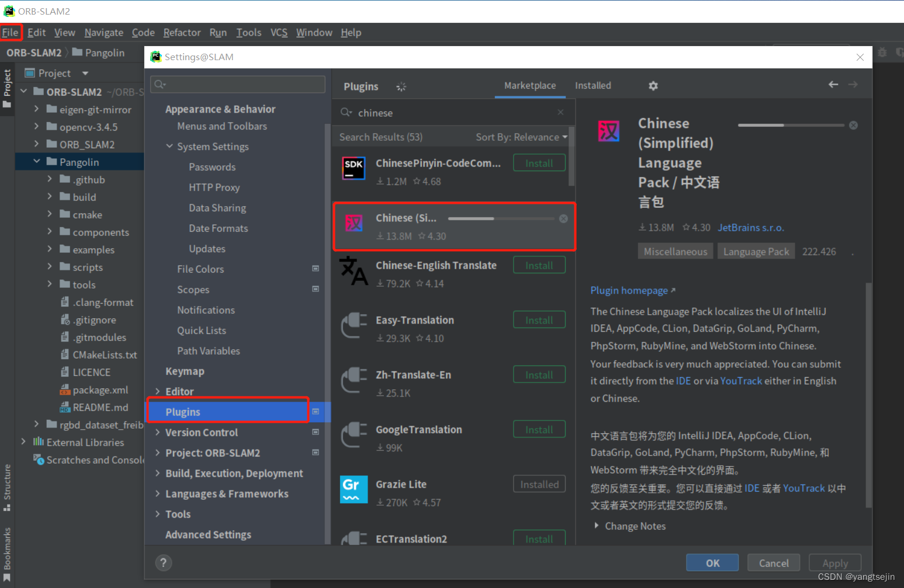This screenshot has height=588, width=904.
Task: Click the settings search magnifier icon
Action: (160, 85)
